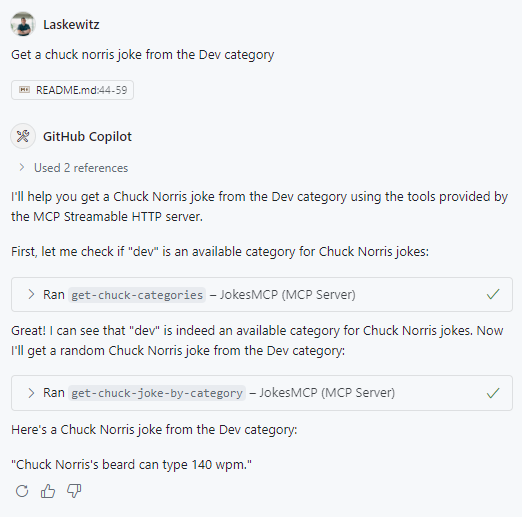Screen dimensions: 522x517
Task: Open the README.md:44-59 attachment
Action: pyautogui.click(x=72, y=90)
